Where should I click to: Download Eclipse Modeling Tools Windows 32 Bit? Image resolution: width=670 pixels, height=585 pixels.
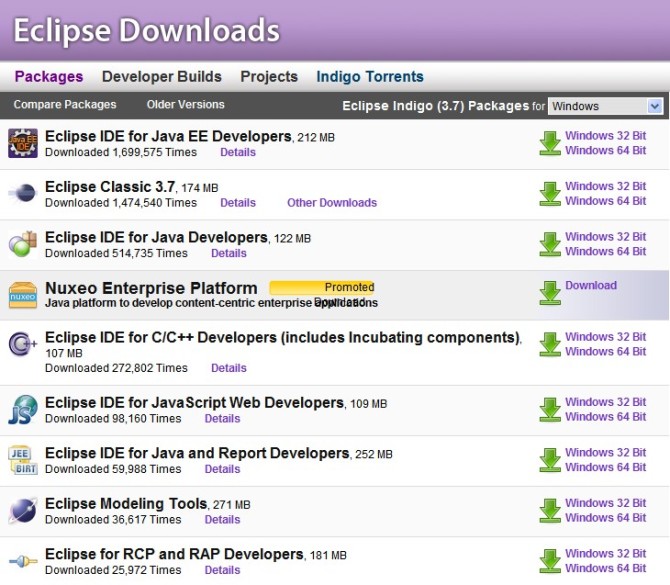[x=605, y=503]
